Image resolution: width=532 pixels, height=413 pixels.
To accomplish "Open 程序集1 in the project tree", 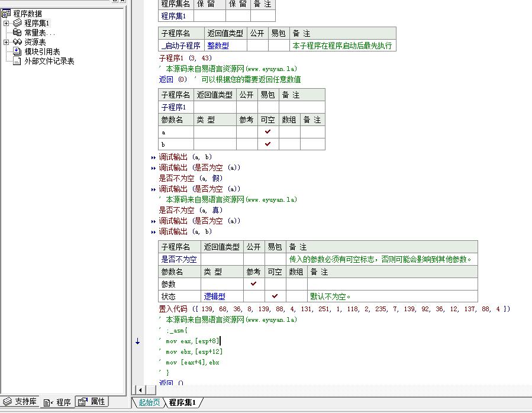I will tap(37, 23).
